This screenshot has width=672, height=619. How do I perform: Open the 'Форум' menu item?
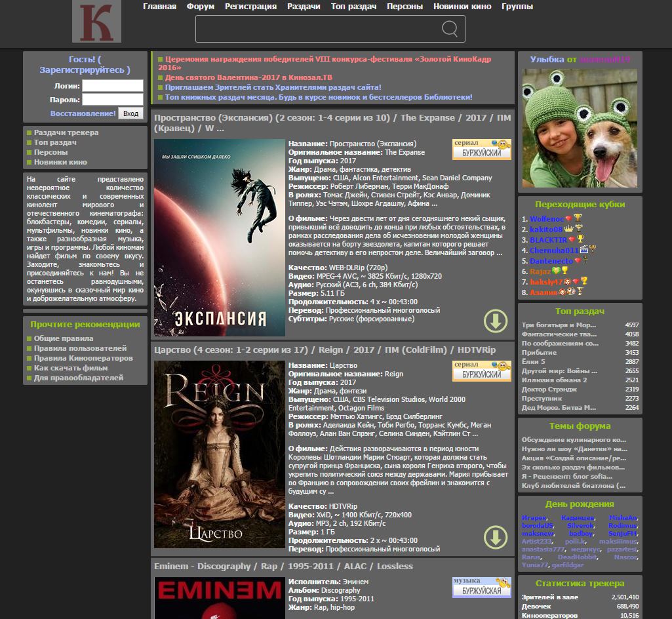201,7
